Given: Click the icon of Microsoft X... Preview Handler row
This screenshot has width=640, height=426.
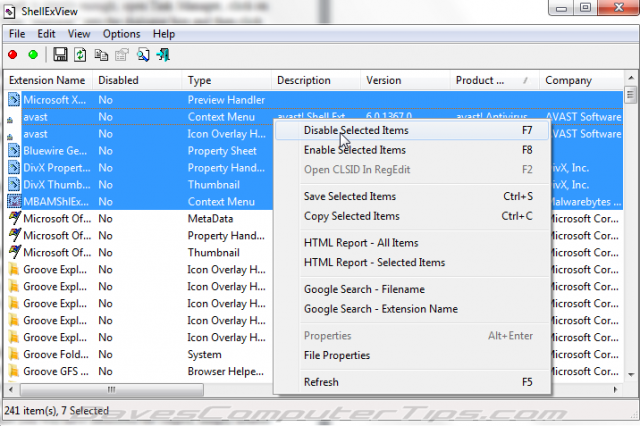Looking at the screenshot, I should tap(14, 100).
